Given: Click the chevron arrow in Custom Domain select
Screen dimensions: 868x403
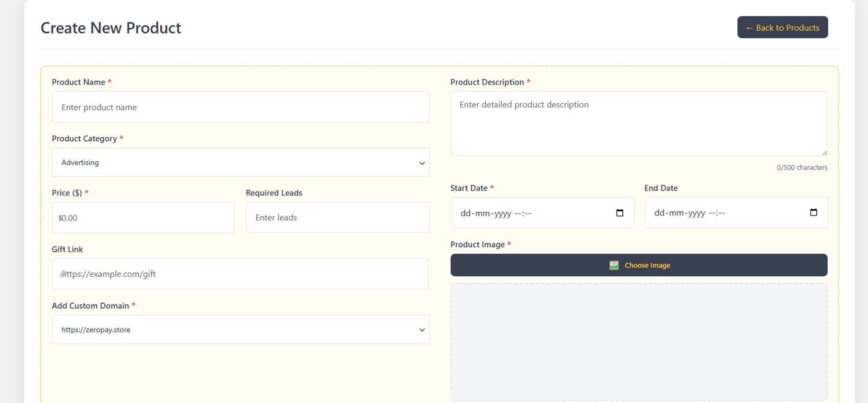Looking at the screenshot, I should point(422,330).
